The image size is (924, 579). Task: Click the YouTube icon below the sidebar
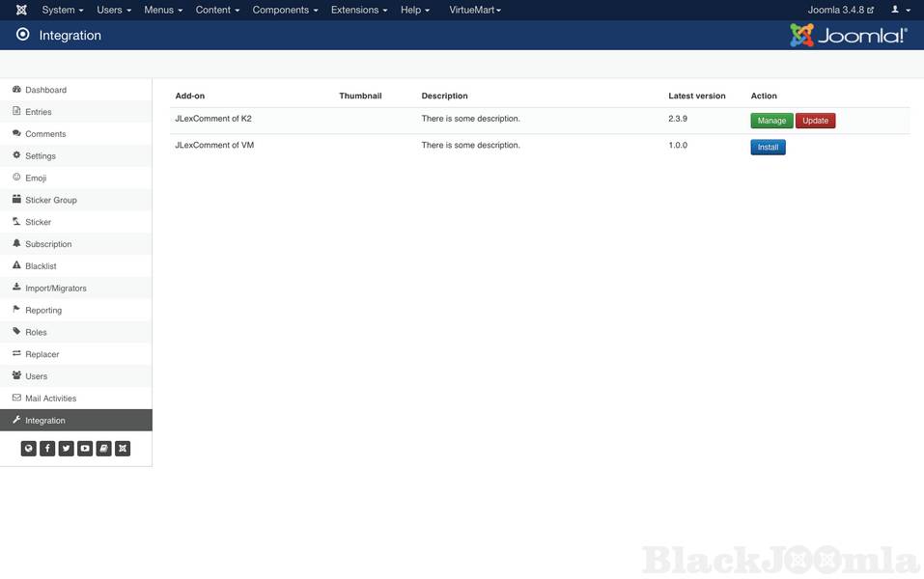(85, 449)
